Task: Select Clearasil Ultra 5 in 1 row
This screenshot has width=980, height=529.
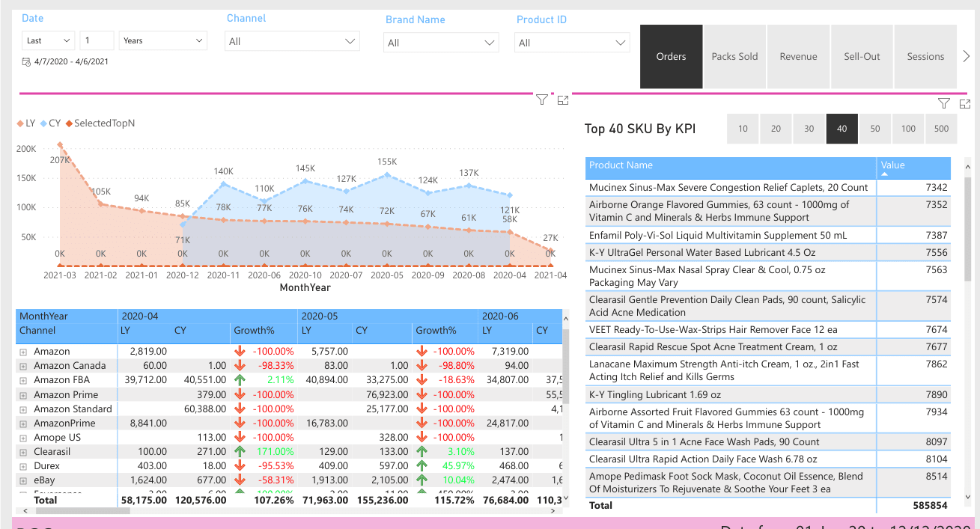Action: (768, 442)
